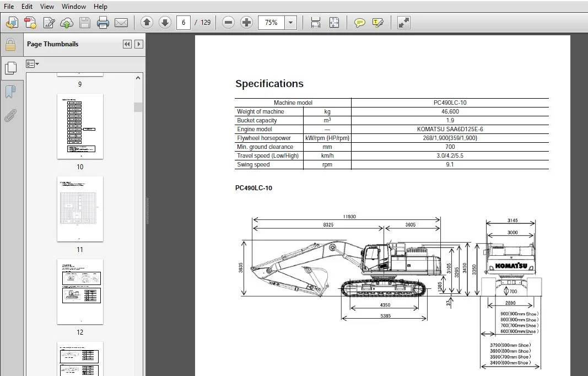Click the Read mode expand icon
This screenshot has width=588, height=376.
click(x=403, y=23)
